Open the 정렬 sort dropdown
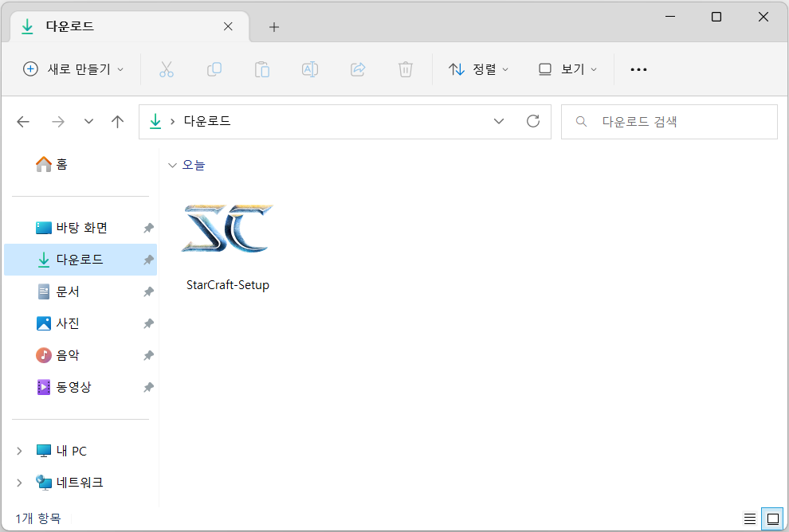Screen dimensions: 789x532 478,69
